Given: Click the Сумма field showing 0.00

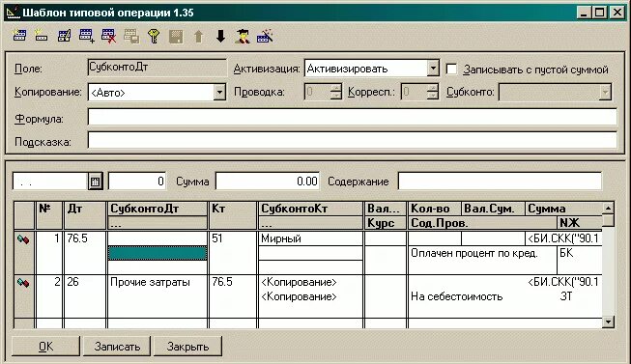Looking at the screenshot, I should click(268, 182).
